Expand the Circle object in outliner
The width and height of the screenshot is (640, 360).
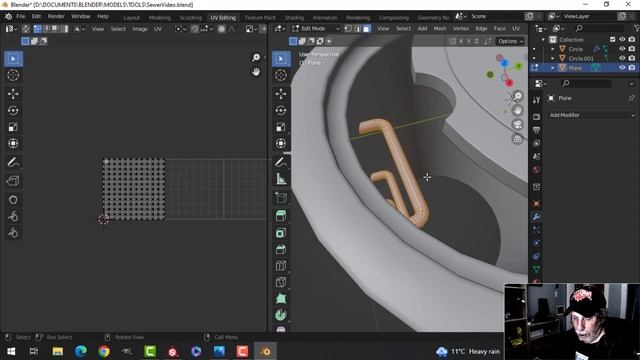pos(553,49)
